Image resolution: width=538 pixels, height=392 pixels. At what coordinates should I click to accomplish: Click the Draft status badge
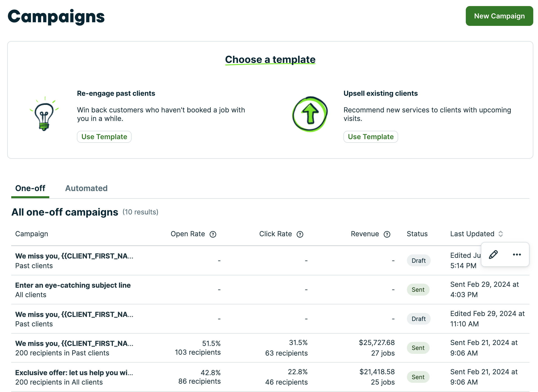418,260
